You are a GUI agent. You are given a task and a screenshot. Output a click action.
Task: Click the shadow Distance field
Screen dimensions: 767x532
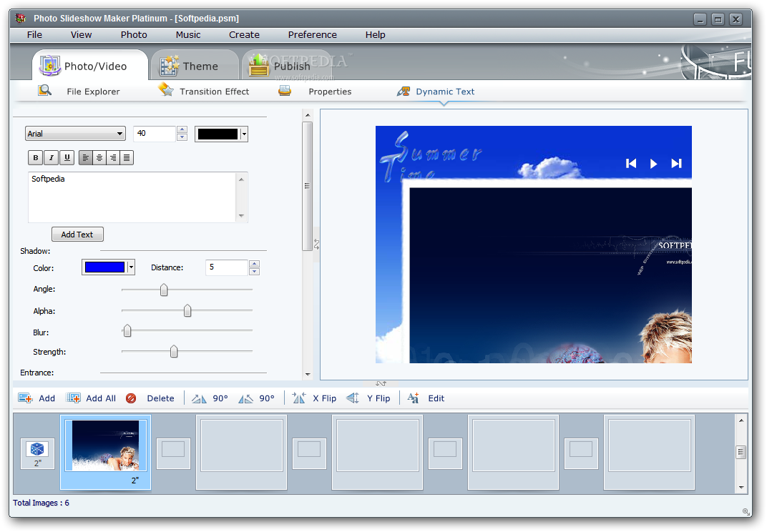[x=227, y=267]
